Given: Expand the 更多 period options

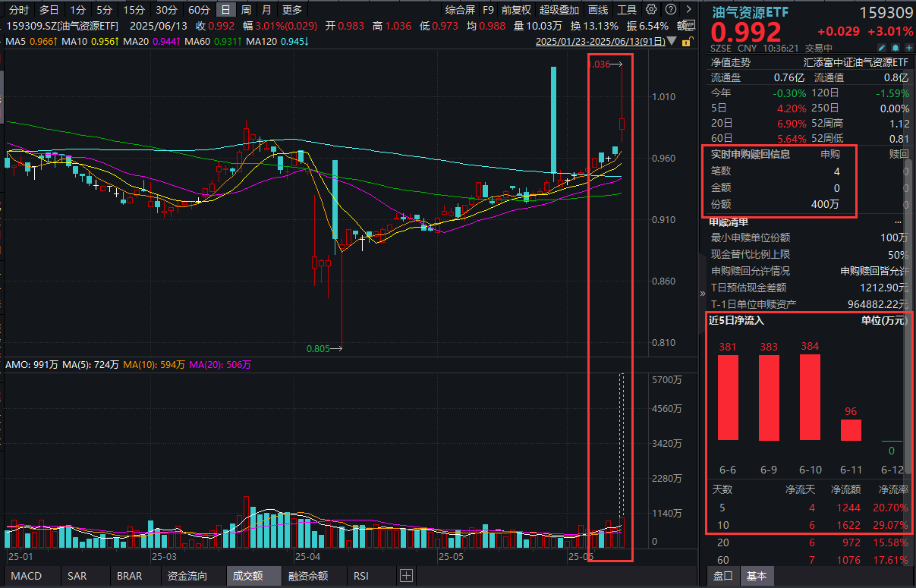Looking at the screenshot, I should (x=291, y=10).
